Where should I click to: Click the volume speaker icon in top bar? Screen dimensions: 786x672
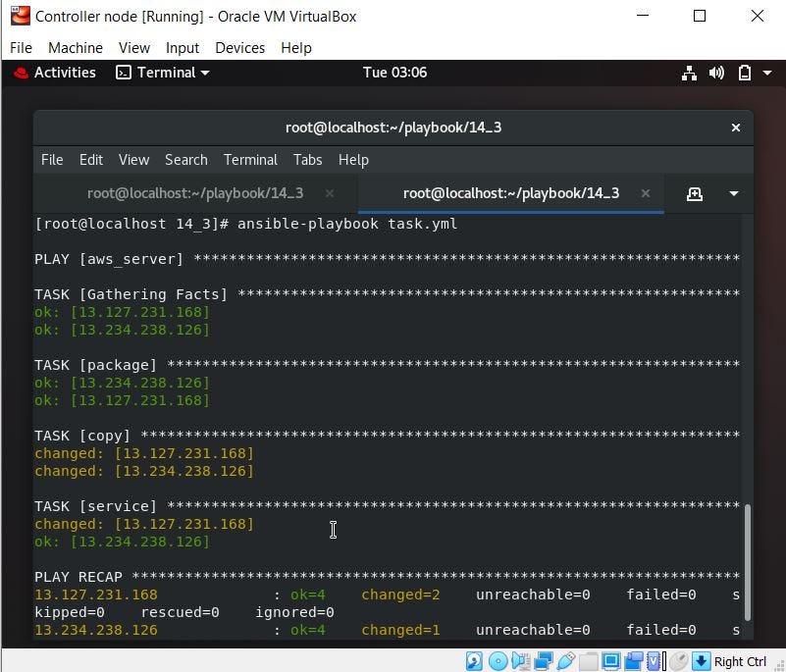pyautogui.click(x=717, y=74)
